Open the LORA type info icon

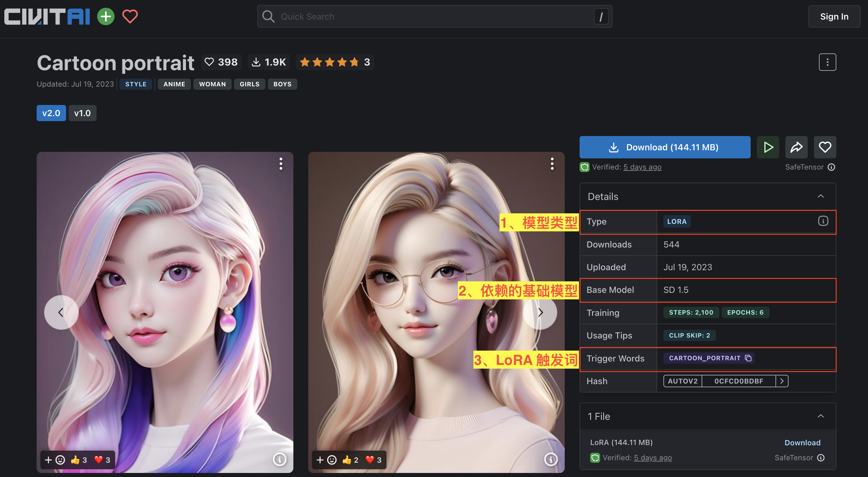click(x=823, y=221)
